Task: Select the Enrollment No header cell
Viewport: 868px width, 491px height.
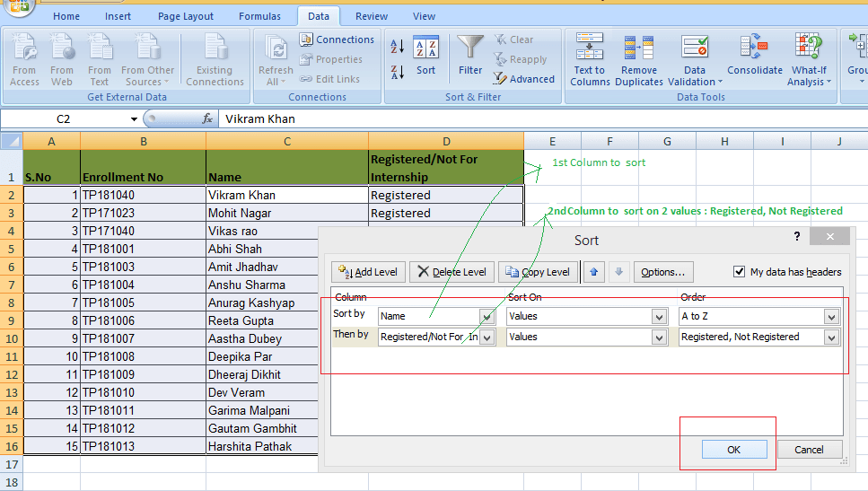Action: [x=144, y=168]
